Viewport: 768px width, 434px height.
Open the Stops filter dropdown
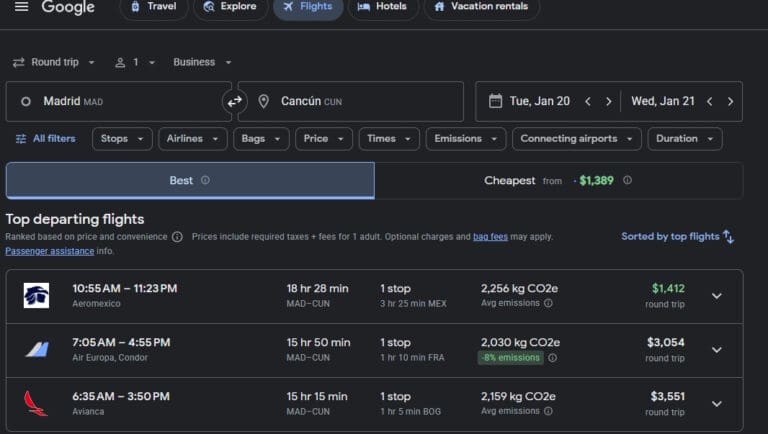[124, 139]
